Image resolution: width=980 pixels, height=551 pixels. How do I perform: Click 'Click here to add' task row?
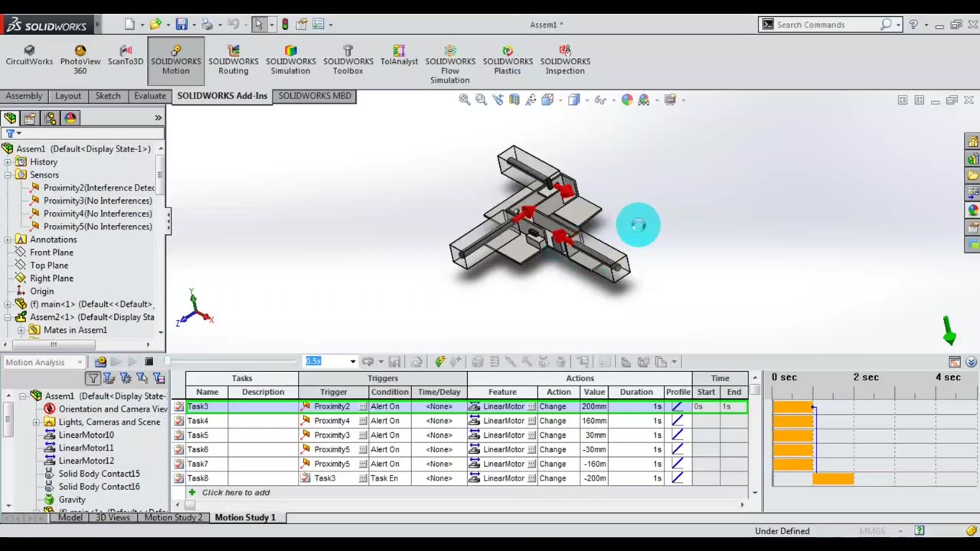point(236,493)
